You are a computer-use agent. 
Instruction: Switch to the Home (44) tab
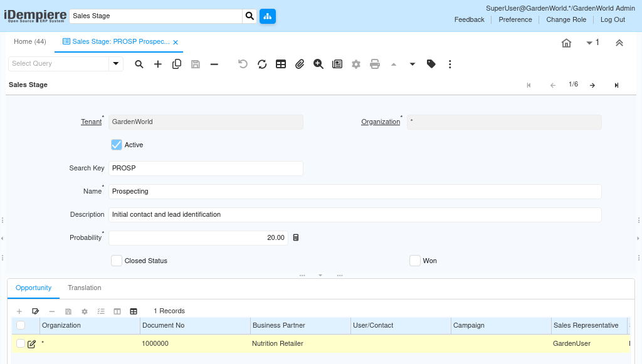click(x=30, y=42)
